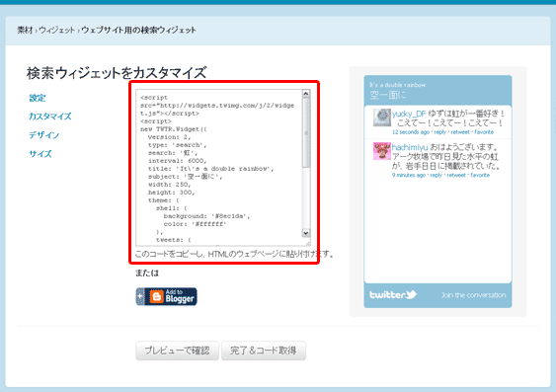Click the twitter logo in widget footer
556x392 pixels.
pyautogui.click(x=393, y=294)
